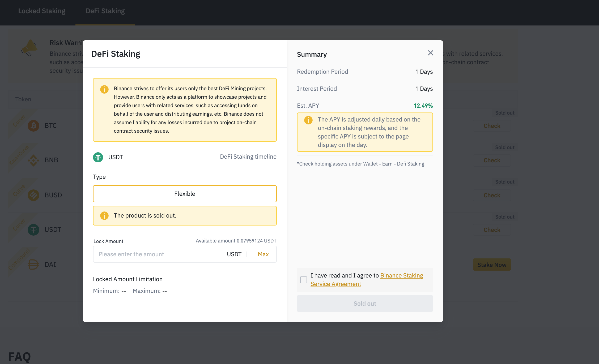Click Check button for BUSD row
Screen dimensions: 599x364
(492, 195)
